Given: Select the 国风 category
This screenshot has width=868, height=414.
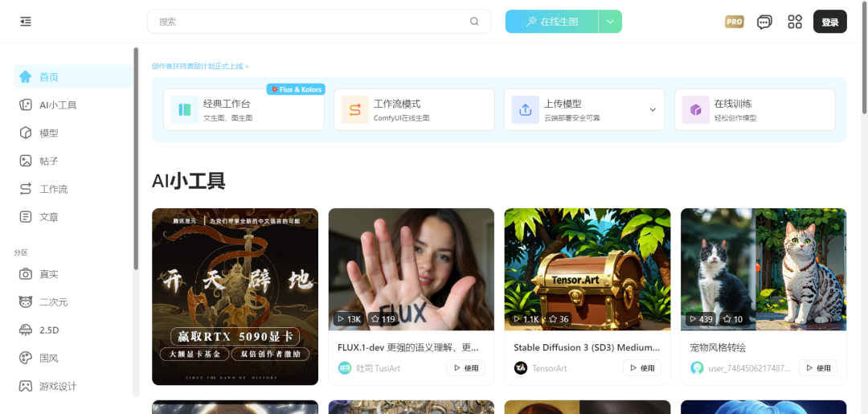Looking at the screenshot, I should pos(73,358).
